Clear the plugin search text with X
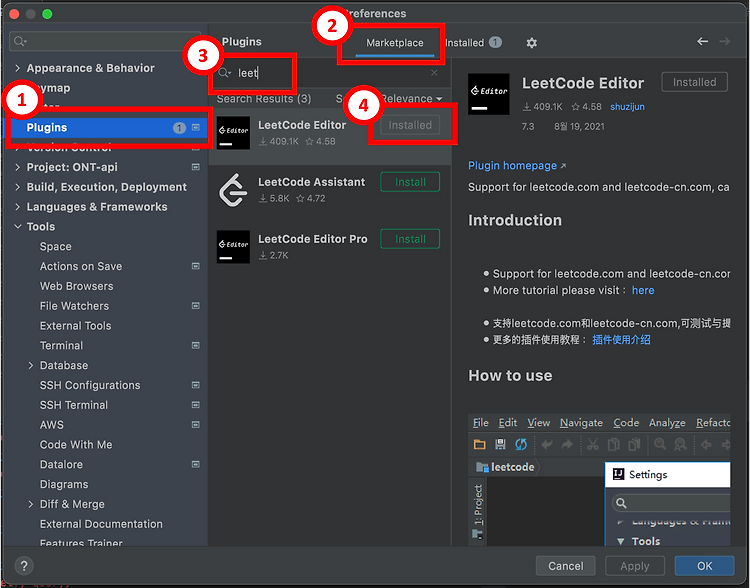 coord(434,73)
